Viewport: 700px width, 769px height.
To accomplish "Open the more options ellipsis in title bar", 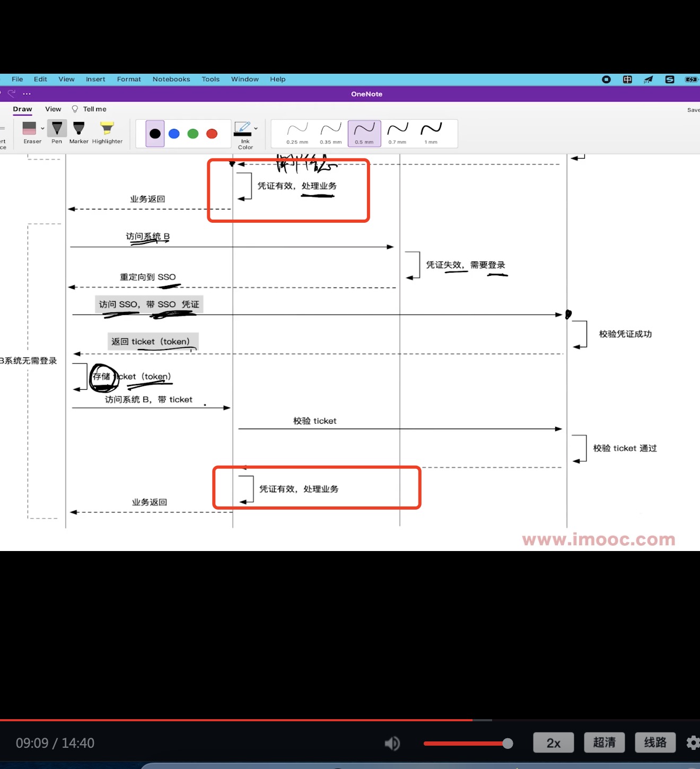I will 27,94.
